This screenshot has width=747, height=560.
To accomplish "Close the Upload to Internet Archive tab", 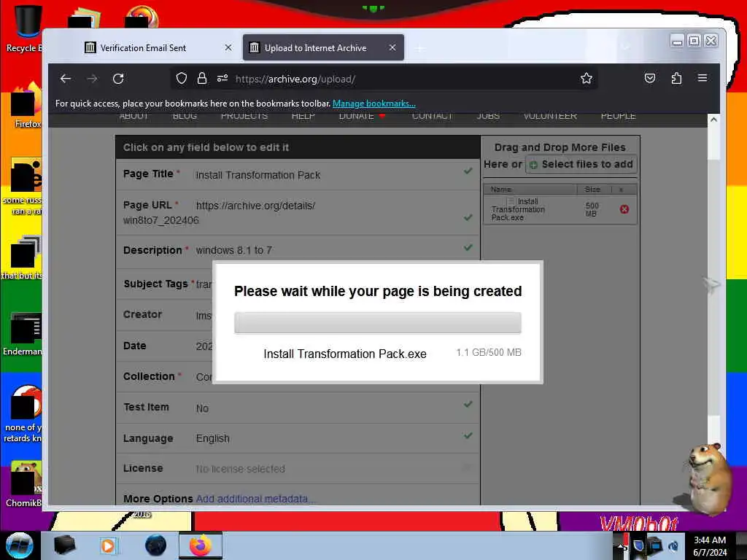I will [x=392, y=47].
